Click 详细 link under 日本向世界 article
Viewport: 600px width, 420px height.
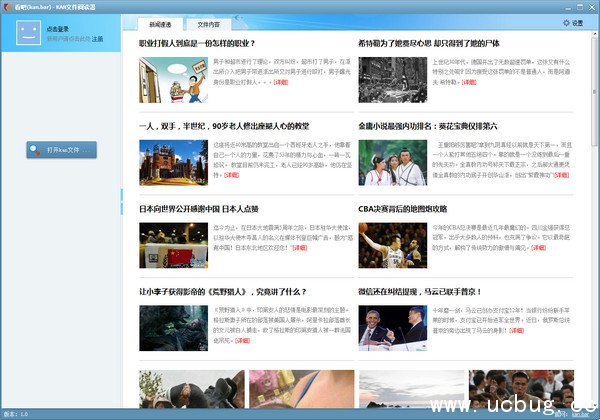click(299, 246)
